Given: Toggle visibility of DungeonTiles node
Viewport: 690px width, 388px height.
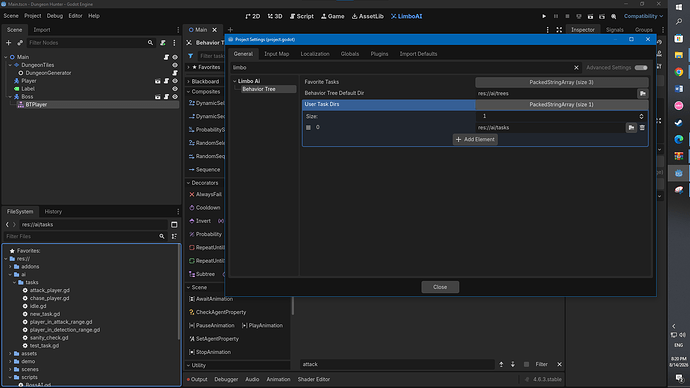Looking at the screenshot, I should (x=175, y=65).
